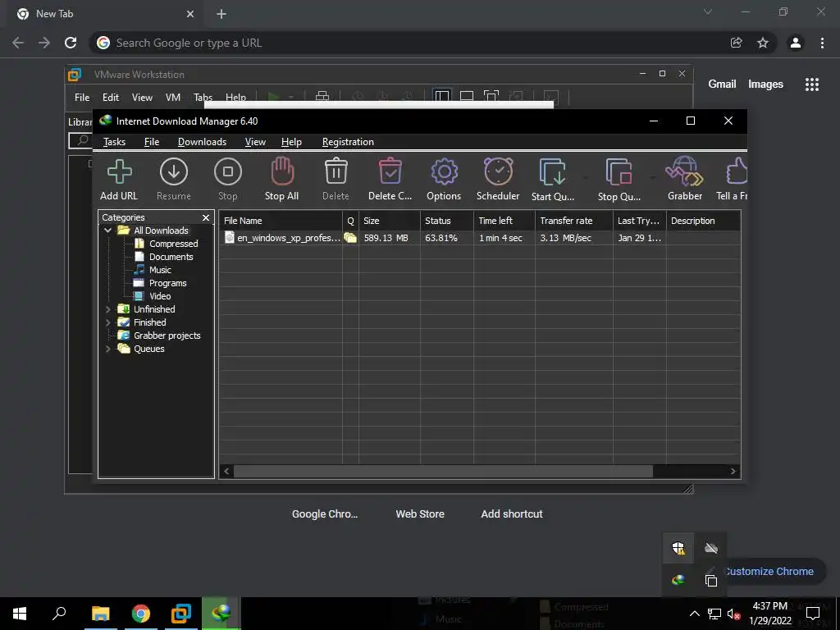Open Chrome profile avatar icon
Image resolution: width=840 pixels, height=630 pixels.
point(796,43)
